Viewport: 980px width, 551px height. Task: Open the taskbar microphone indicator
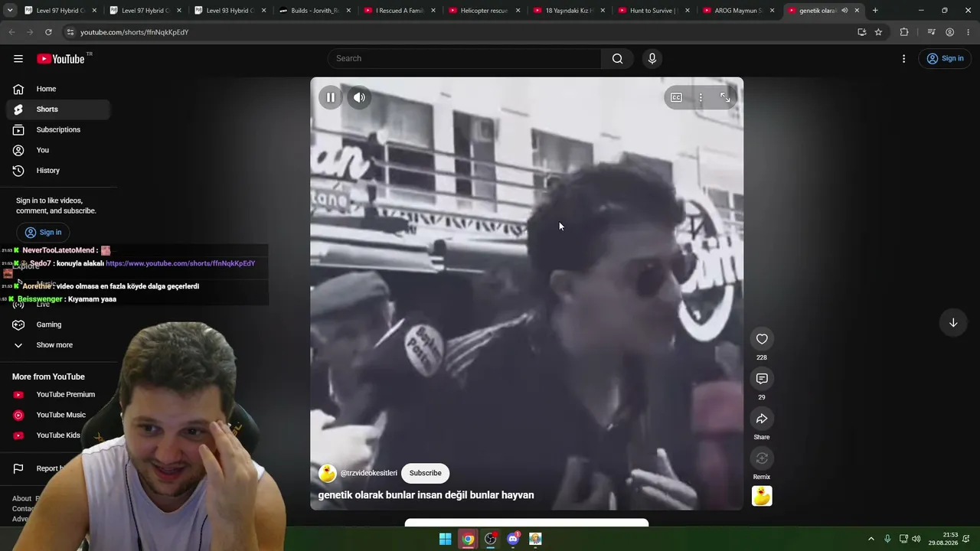887,539
